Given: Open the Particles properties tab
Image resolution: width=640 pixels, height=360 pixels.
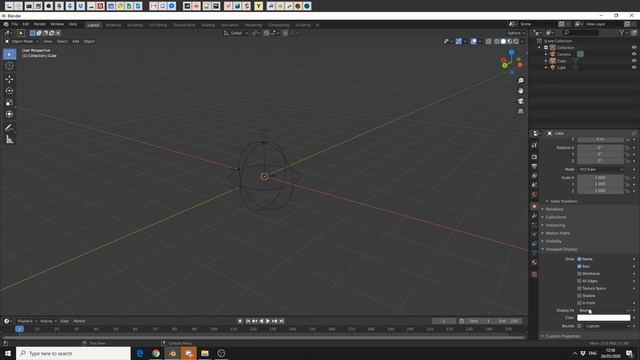Looking at the screenshot, I should click(x=534, y=225).
